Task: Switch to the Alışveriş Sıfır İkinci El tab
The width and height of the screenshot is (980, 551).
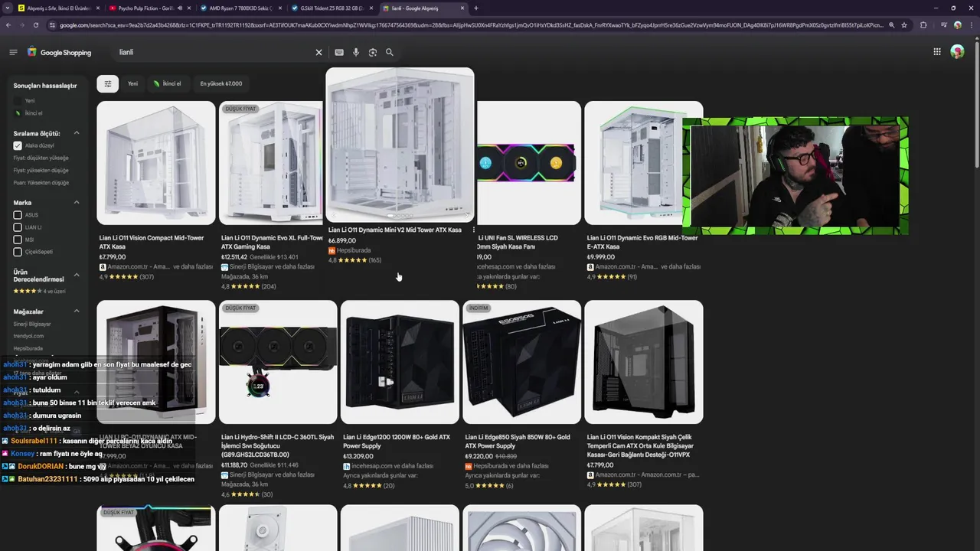Action: [x=58, y=8]
